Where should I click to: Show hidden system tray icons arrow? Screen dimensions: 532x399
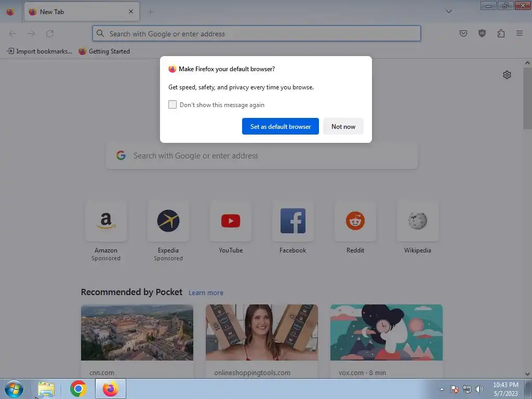coord(442,389)
